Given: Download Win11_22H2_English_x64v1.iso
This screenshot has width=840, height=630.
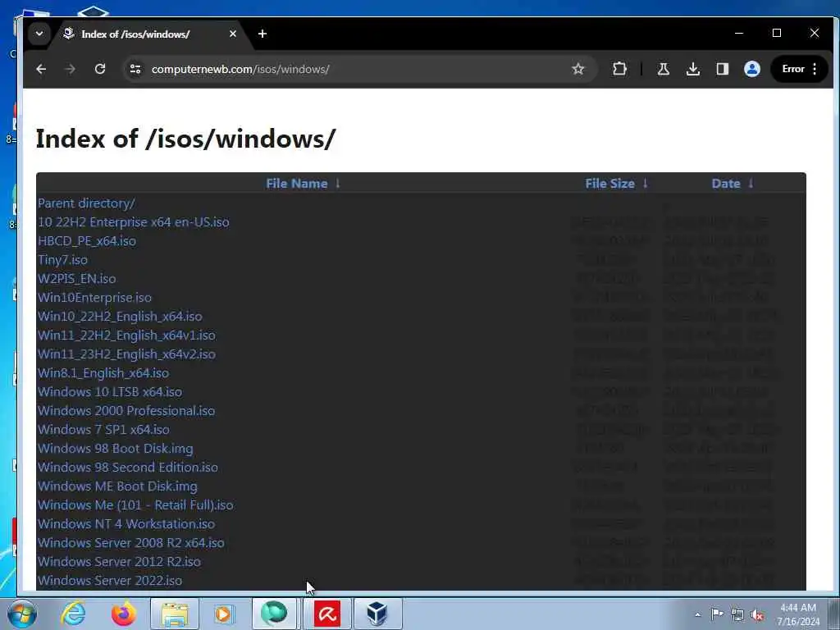Looking at the screenshot, I should 126,336.
